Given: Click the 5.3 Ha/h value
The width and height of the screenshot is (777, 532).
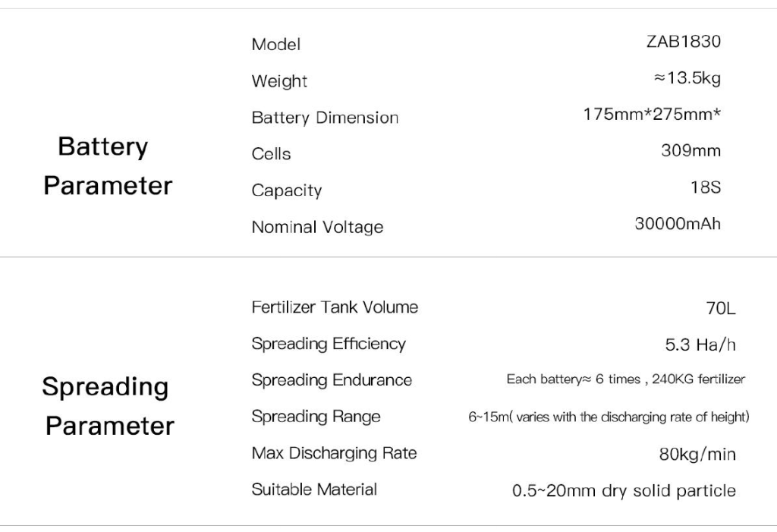Looking at the screenshot, I should pyautogui.click(x=700, y=345).
